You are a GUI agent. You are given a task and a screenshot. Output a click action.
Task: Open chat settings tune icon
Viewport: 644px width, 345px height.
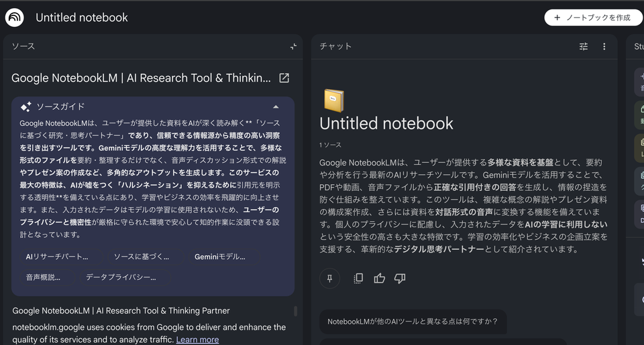(584, 46)
